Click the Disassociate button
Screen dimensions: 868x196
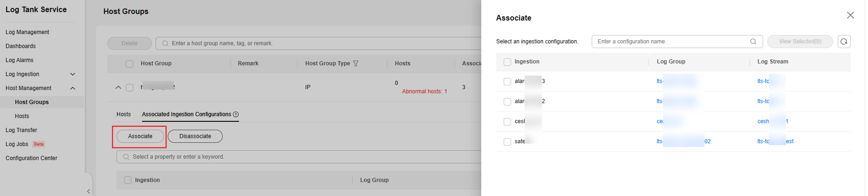pos(195,136)
